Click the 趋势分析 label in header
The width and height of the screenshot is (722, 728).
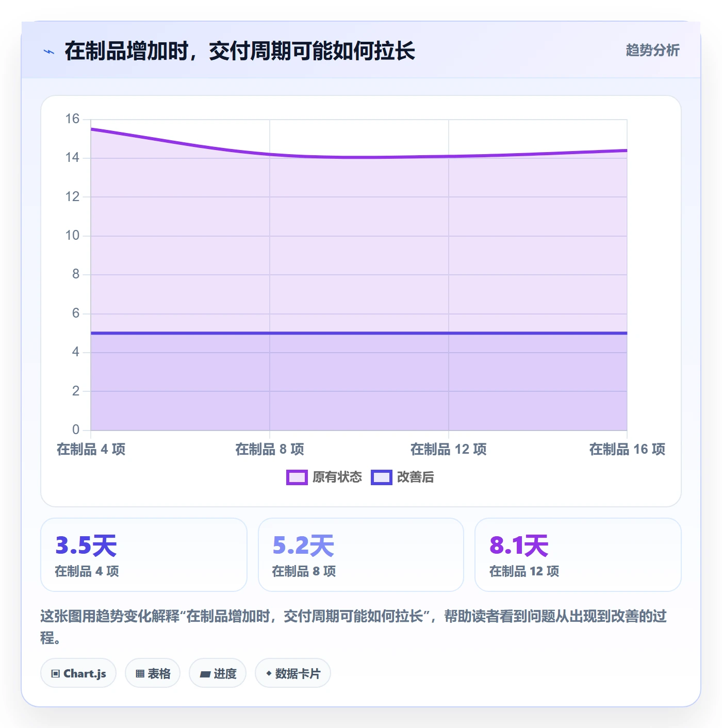point(652,50)
